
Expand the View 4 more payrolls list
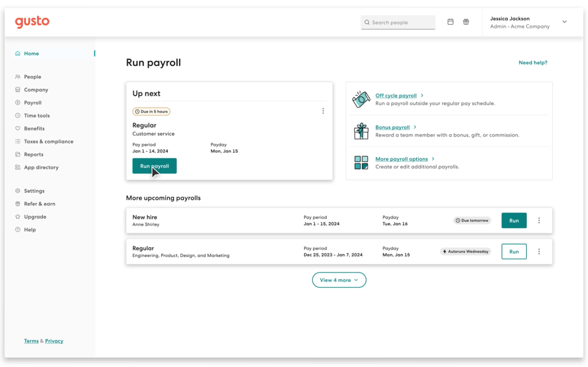pyautogui.click(x=339, y=280)
